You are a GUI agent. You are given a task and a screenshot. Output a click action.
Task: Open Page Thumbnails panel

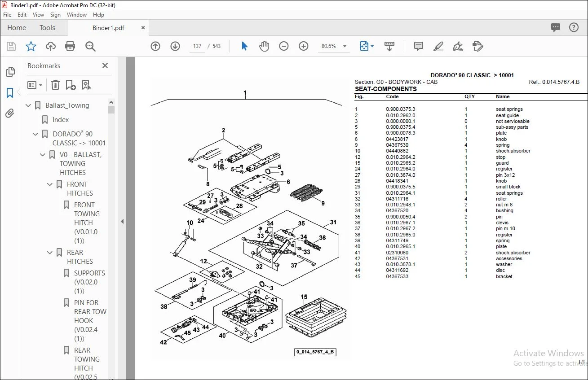(x=10, y=72)
